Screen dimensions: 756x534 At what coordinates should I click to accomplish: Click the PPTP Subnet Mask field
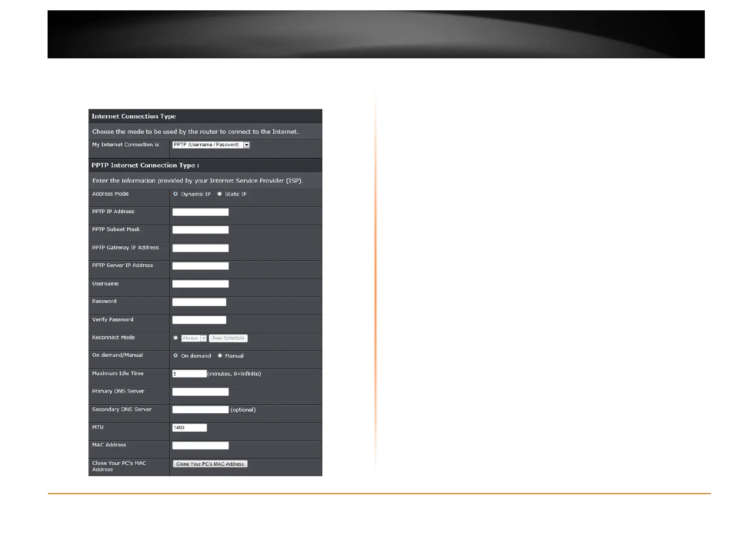[x=201, y=230]
